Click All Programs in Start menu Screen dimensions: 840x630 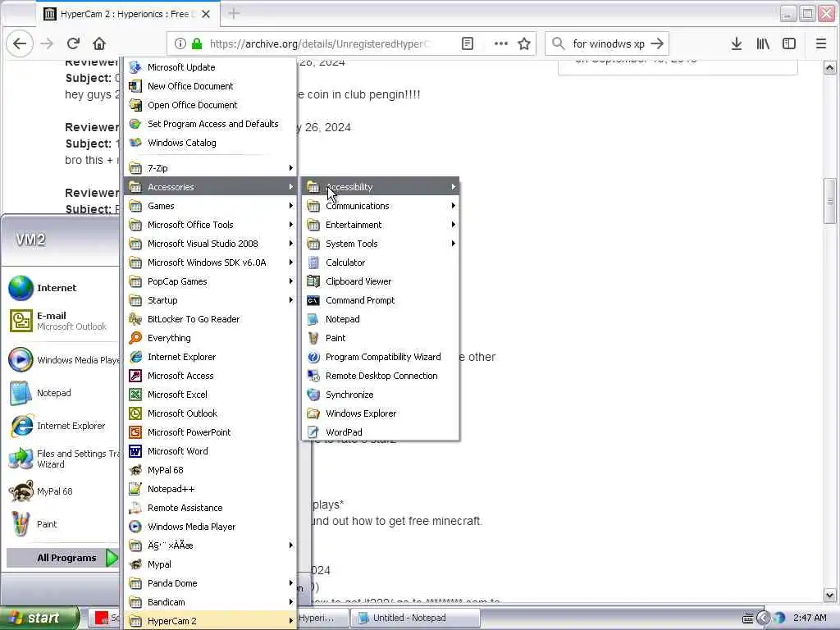point(62,558)
